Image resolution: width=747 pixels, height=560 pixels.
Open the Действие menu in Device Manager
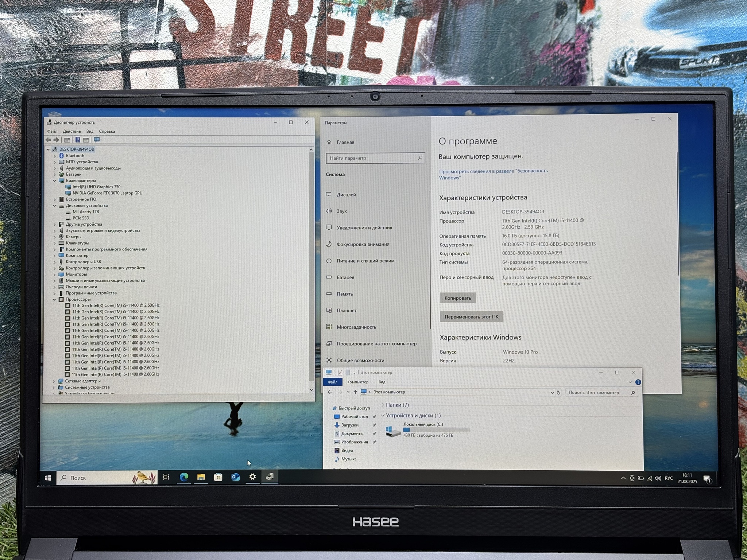(x=71, y=131)
